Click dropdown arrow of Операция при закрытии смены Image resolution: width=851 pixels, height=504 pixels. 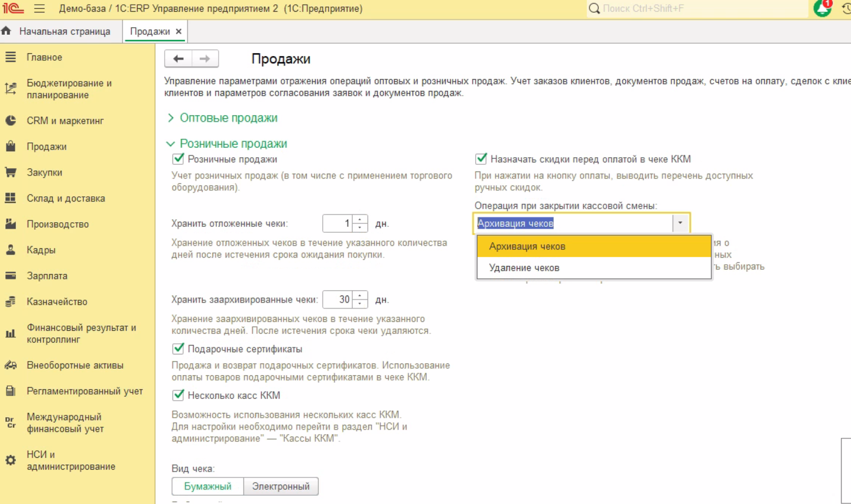[680, 223]
